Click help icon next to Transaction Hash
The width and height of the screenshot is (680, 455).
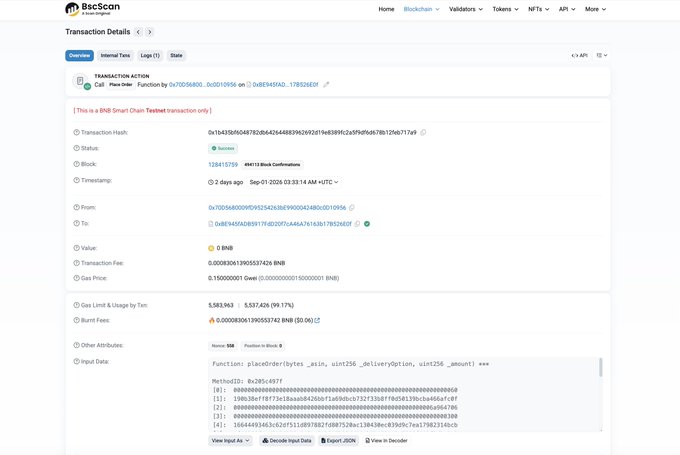[76, 132]
